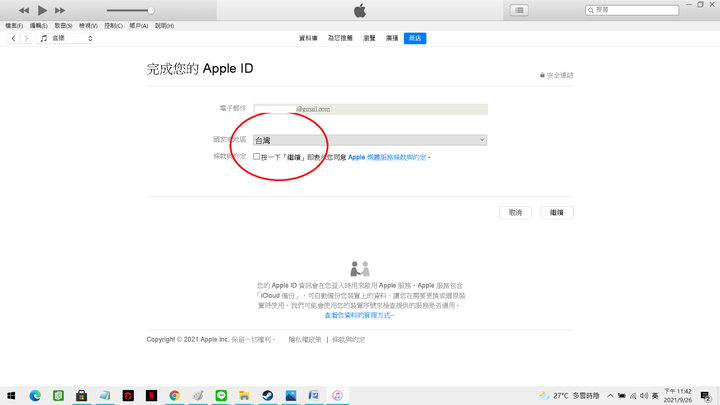Click the 繼續 continue button
Viewport: 720px width, 405px height.
pyautogui.click(x=557, y=213)
